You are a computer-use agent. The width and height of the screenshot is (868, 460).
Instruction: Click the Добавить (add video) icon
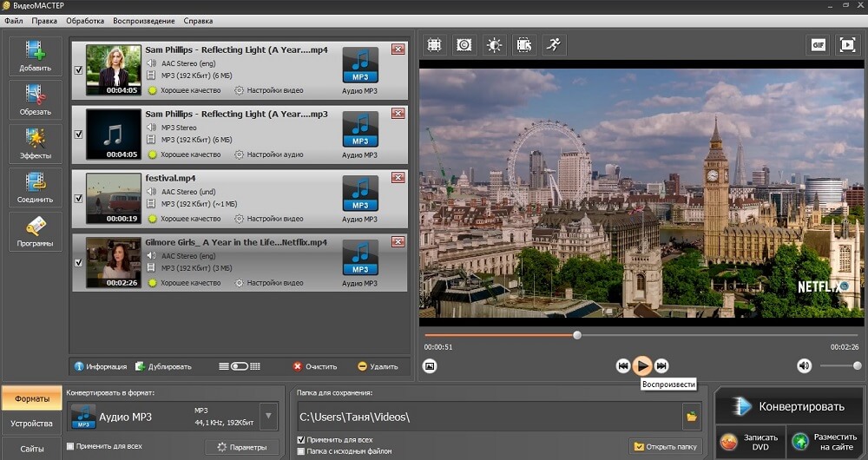(35, 56)
